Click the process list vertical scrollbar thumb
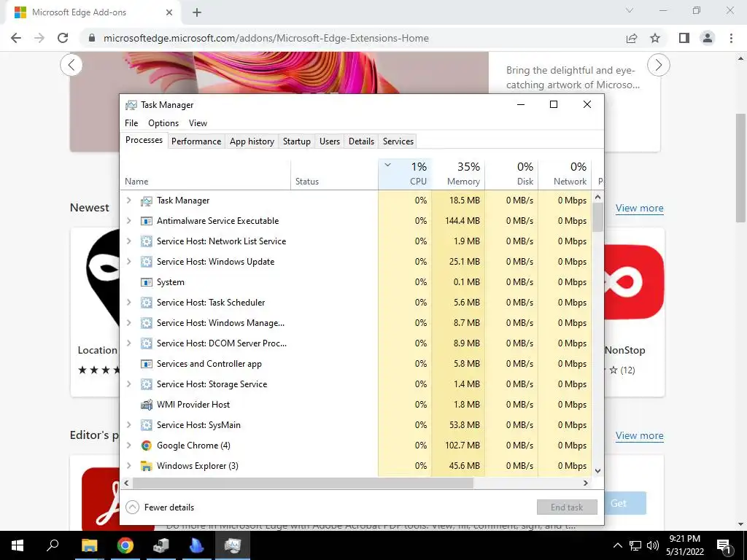 pyautogui.click(x=598, y=217)
